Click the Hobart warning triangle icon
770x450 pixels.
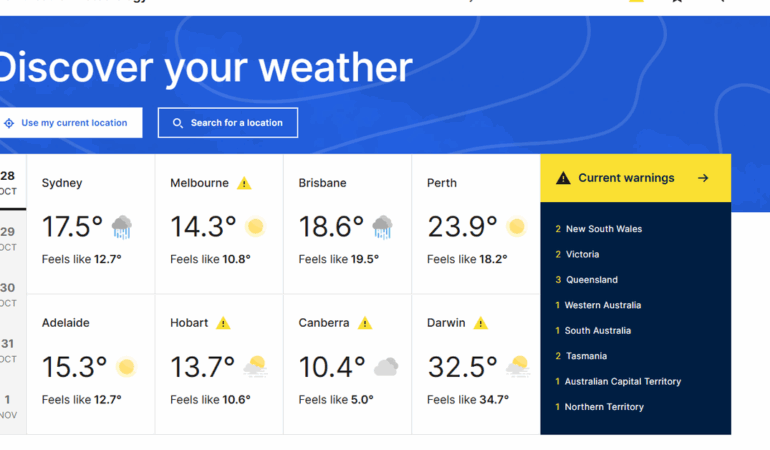pos(223,323)
